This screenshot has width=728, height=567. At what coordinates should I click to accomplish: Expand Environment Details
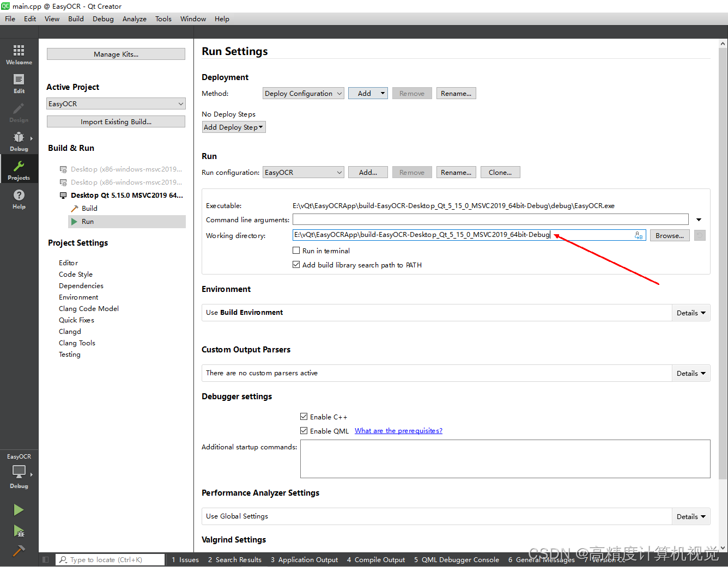(691, 313)
